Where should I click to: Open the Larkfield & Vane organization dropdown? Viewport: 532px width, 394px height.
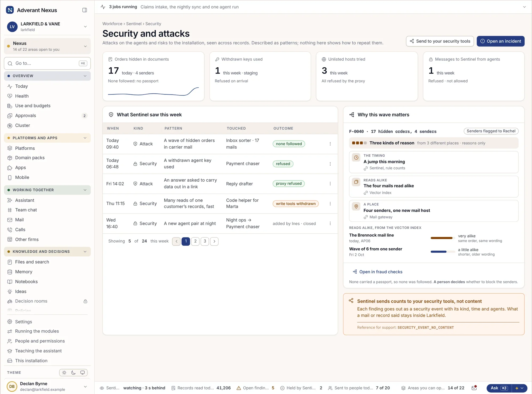coord(47,27)
